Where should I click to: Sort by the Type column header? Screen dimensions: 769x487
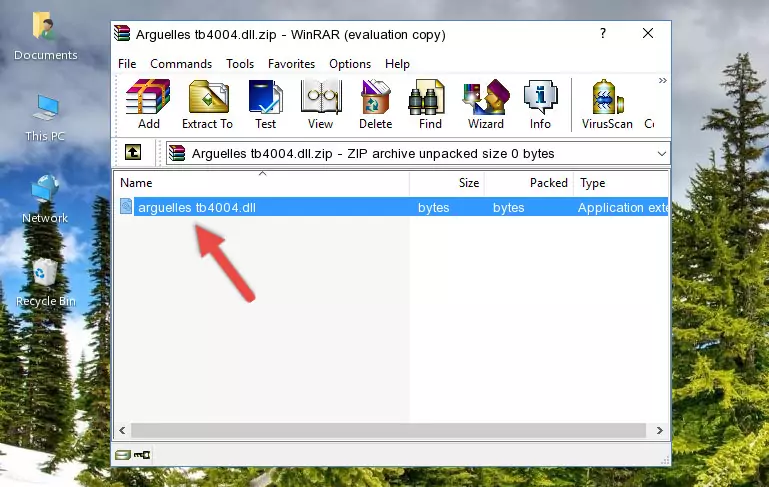pyautogui.click(x=621, y=183)
